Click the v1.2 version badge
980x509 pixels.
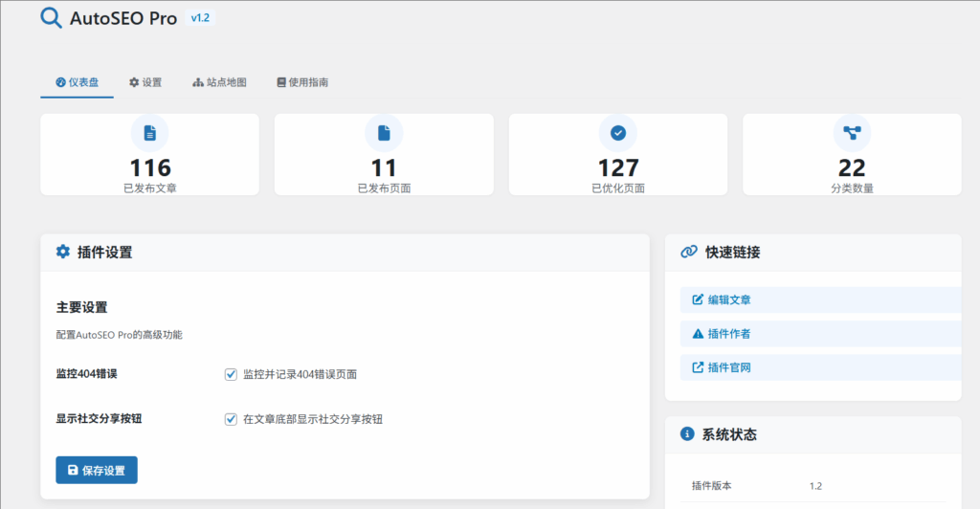coord(200,18)
